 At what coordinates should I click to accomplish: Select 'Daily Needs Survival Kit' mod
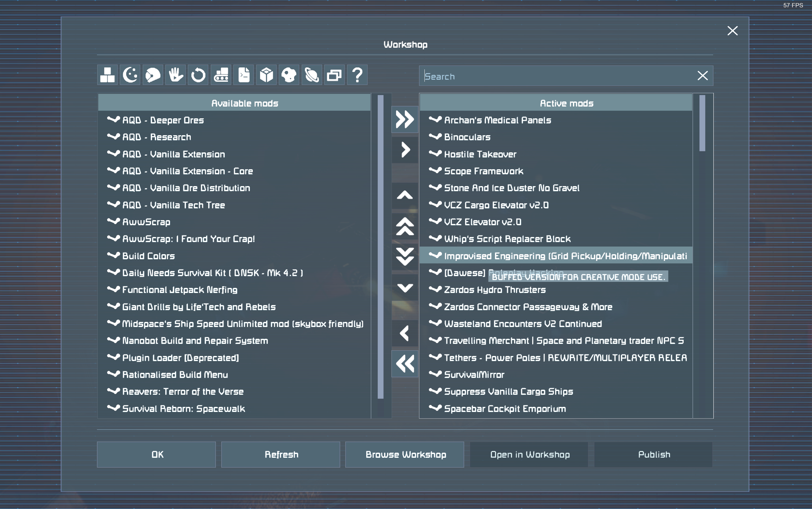[x=234, y=273]
